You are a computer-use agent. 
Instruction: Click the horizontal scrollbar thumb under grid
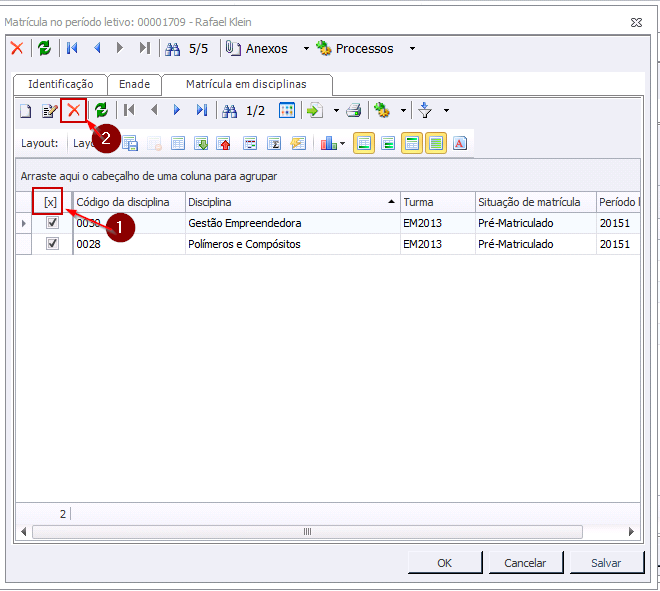tap(308, 532)
